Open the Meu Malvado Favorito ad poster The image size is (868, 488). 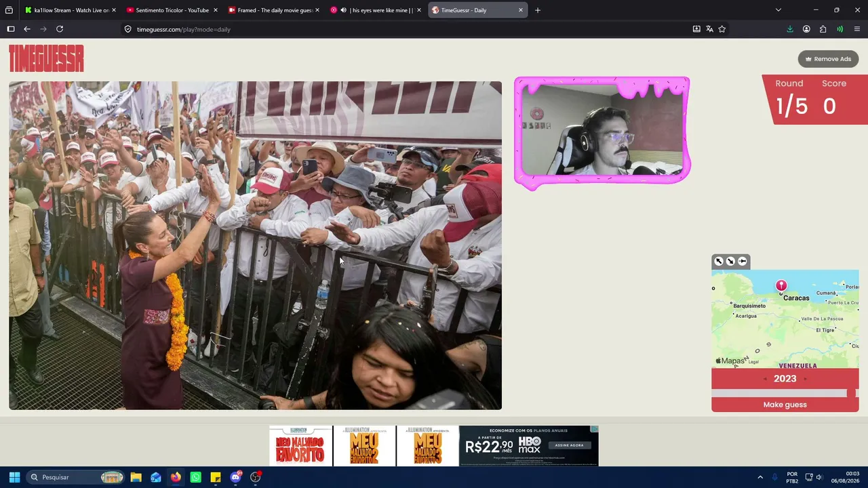click(300, 446)
